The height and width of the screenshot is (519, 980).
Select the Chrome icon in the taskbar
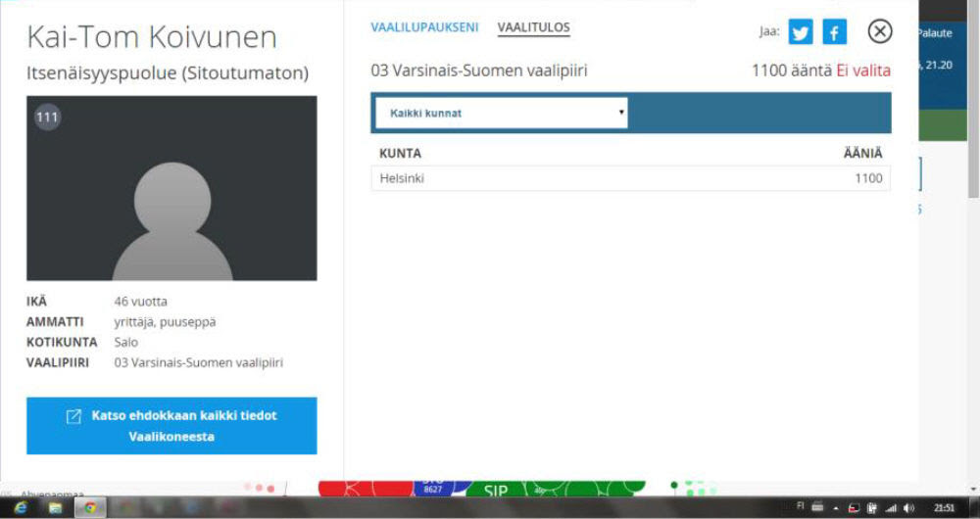pos(90,508)
